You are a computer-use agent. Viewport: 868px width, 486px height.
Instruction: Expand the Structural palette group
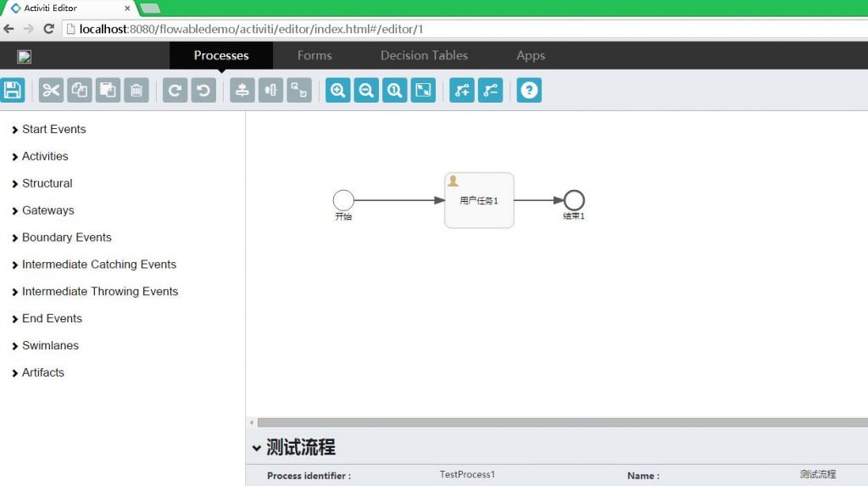pyautogui.click(x=42, y=183)
